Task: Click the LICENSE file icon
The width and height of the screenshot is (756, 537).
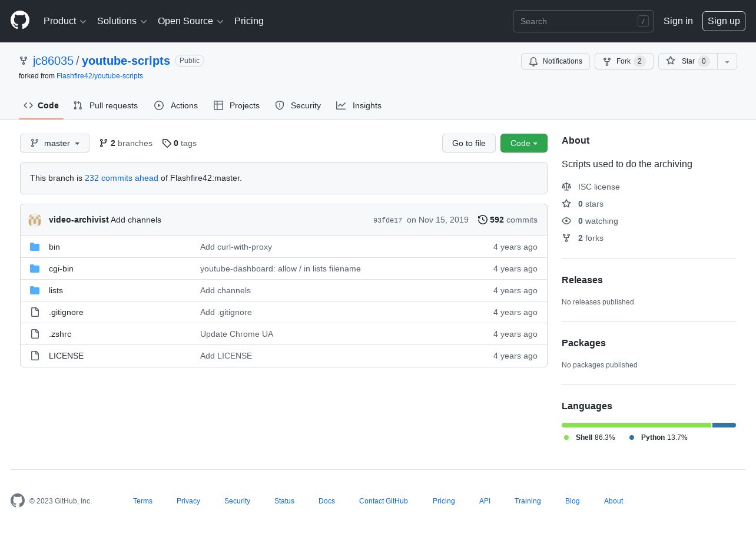Action: pos(35,356)
